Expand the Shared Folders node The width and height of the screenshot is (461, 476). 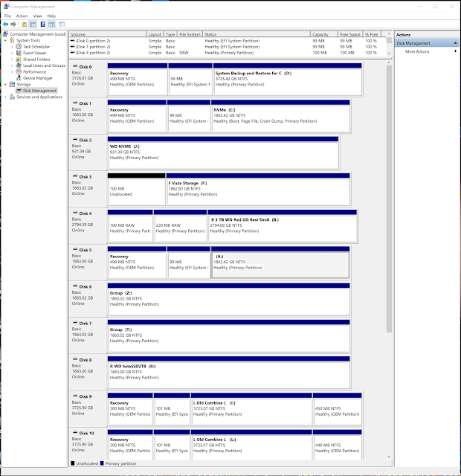12,59
